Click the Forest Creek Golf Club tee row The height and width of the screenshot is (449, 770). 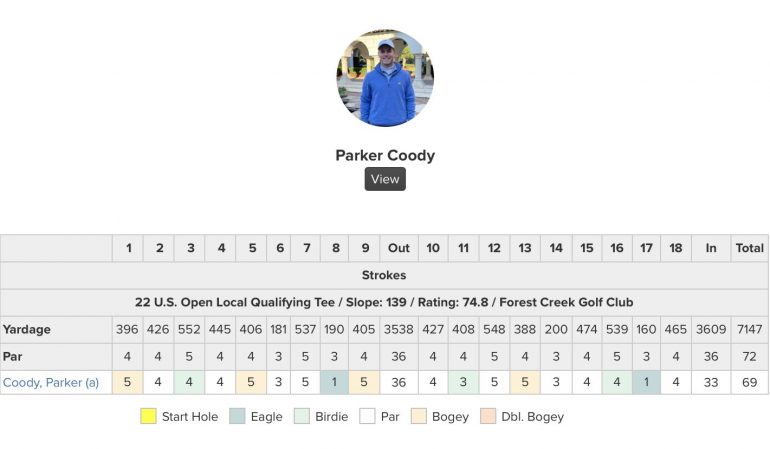click(x=384, y=302)
